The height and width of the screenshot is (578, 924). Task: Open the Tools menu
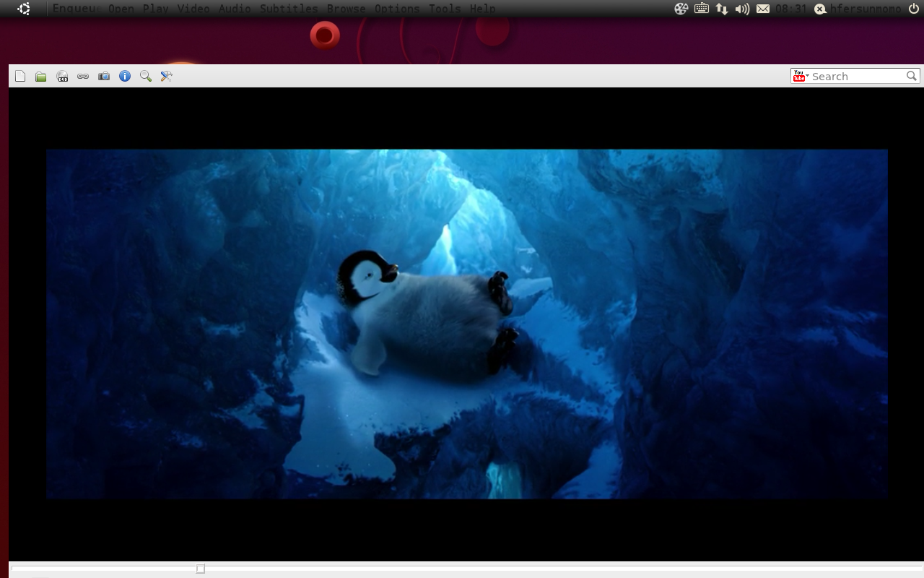pos(445,9)
